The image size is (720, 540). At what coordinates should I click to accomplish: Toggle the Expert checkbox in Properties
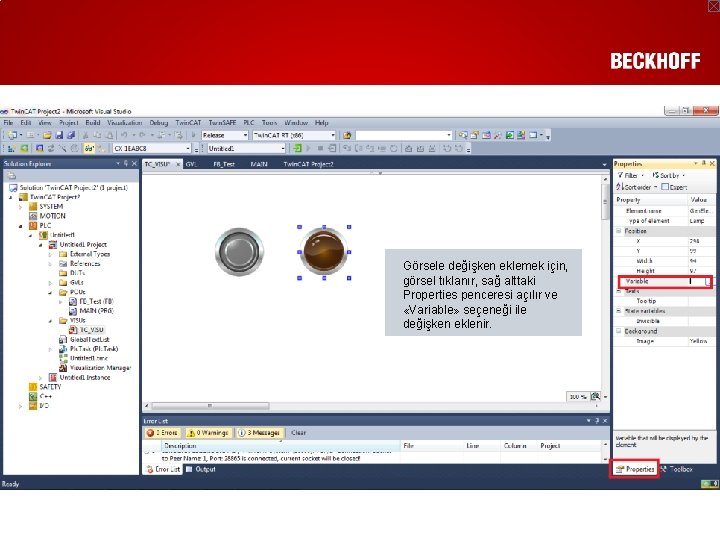[665, 187]
